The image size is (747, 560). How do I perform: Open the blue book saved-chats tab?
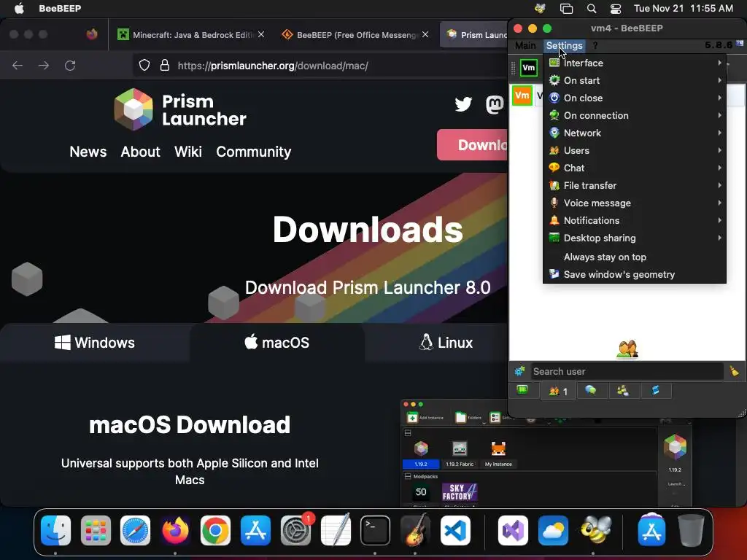click(x=656, y=391)
